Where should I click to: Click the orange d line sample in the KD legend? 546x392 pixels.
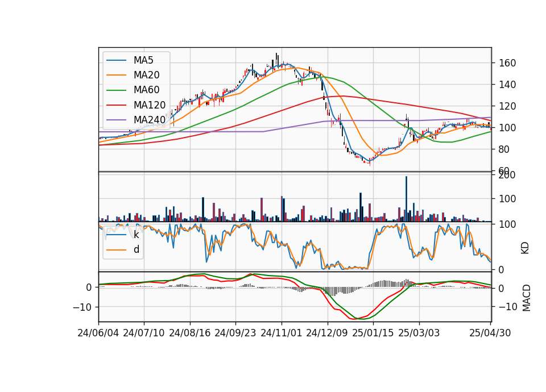[117, 250]
